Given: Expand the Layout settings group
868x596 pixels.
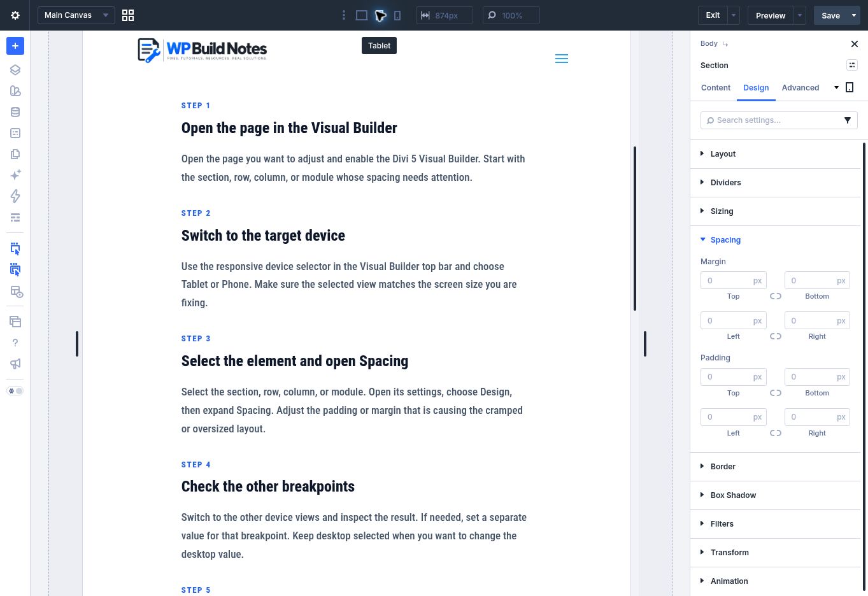Looking at the screenshot, I should (776, 154).
